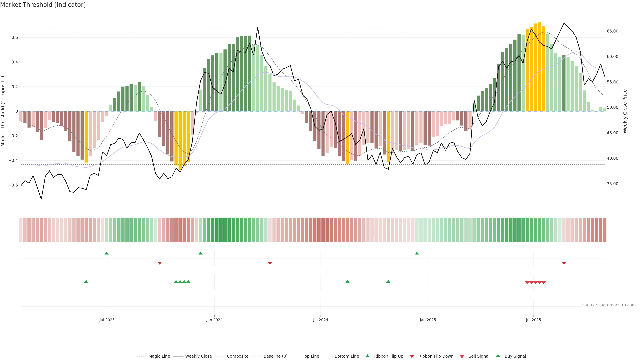Screen dimensions: 644x362
Task: Click the Weekly Close Price axis title
Action: (625, 111)
